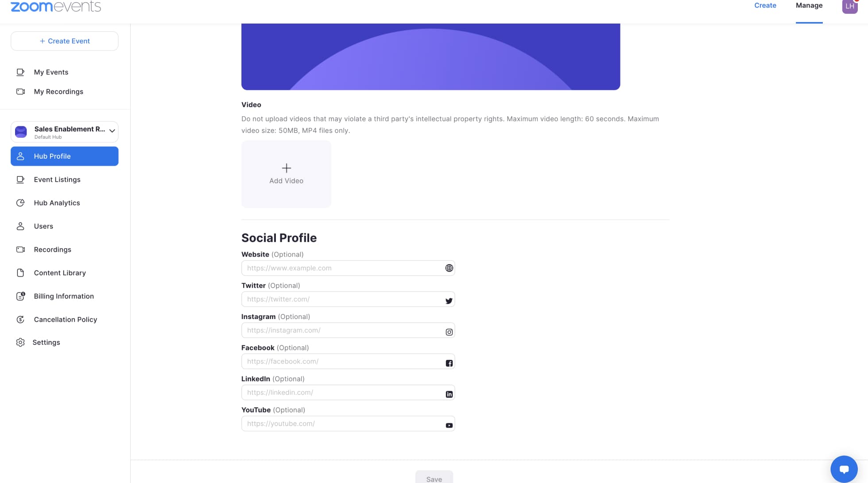Click the LinkedIn icon in social profile

tap(449, 393)
